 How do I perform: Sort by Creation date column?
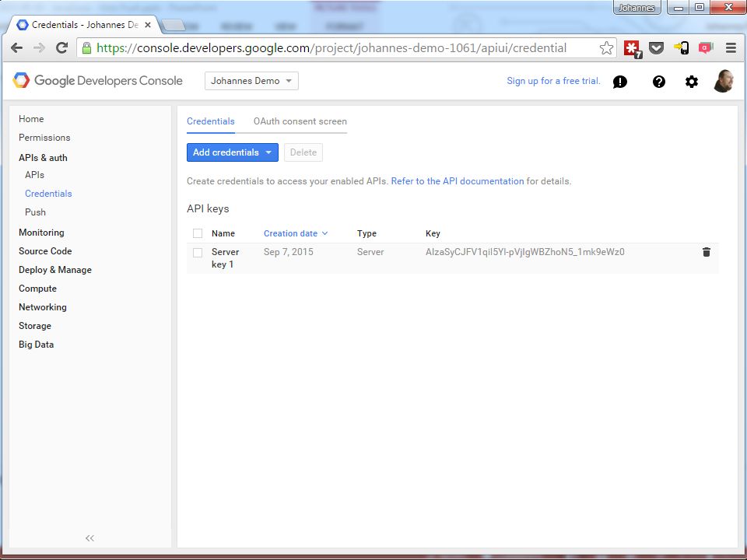click(x=296, y=233)
